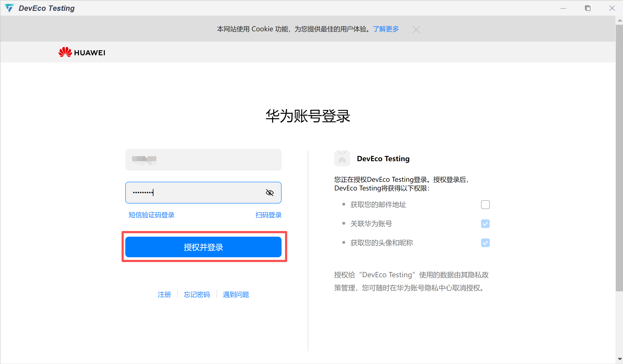Open the 忘记密码 link

pos(197,294)
